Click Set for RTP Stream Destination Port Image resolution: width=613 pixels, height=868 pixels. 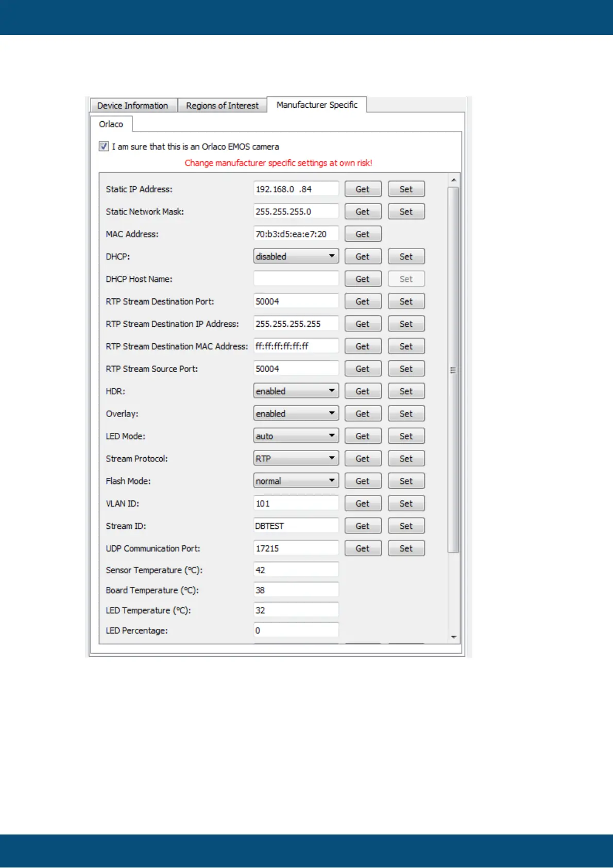click(406, 302)
